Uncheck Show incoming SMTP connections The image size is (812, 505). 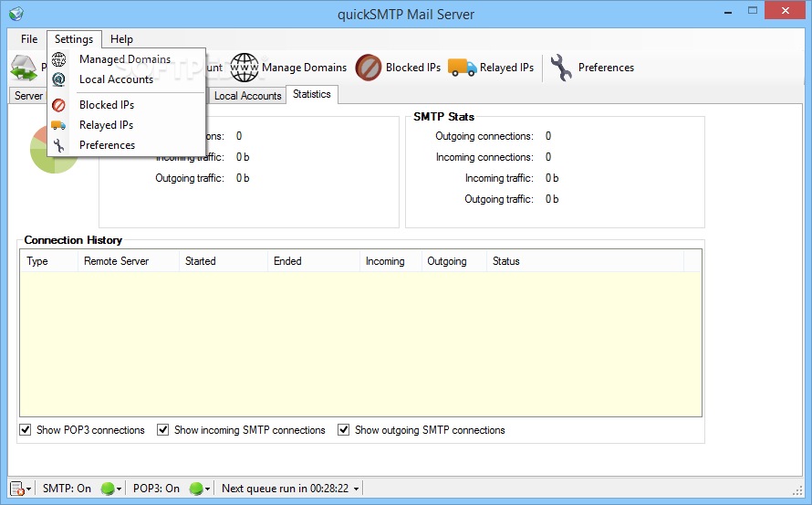(x=162, y=430)
